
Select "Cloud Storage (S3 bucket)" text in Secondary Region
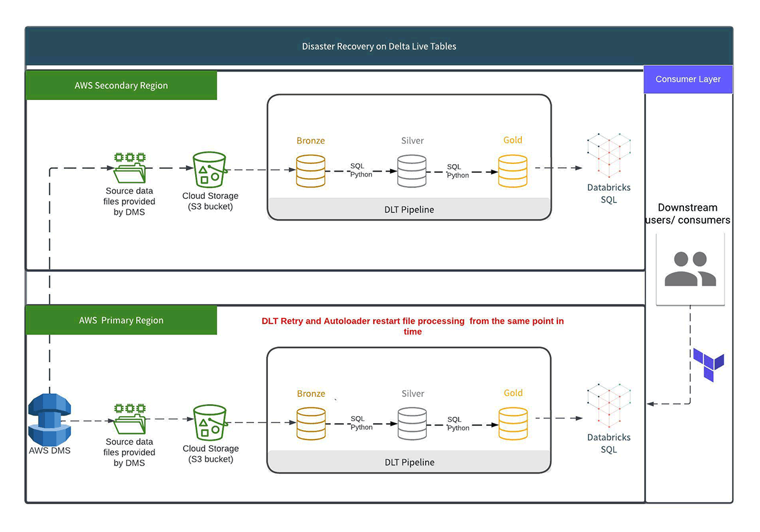tap(210, 201)
